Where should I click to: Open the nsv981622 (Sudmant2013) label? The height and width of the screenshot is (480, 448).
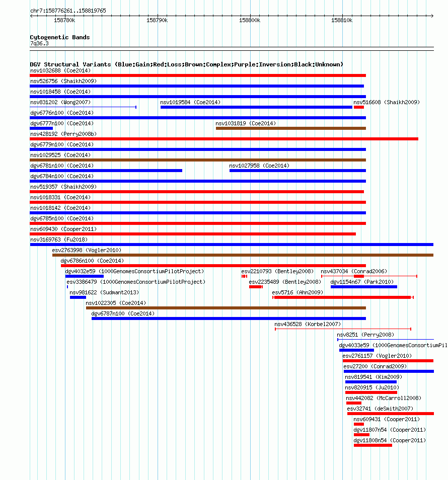click(104, 292)
